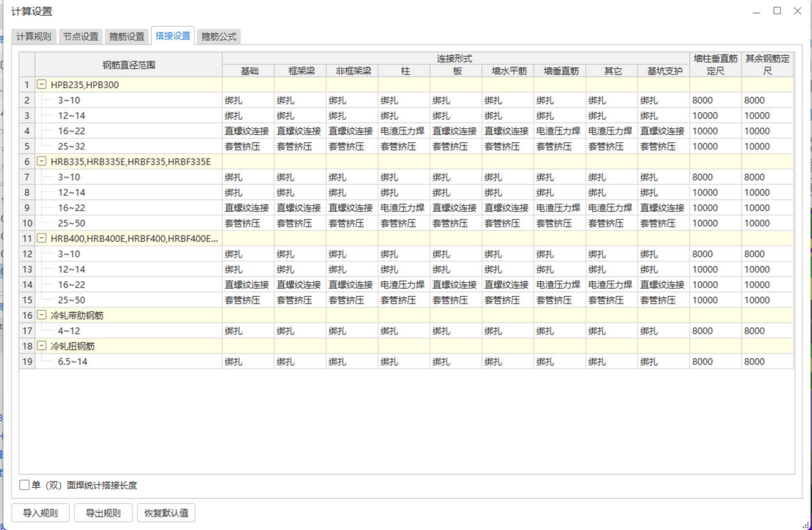Open the 节点设置 tab
The image size is (812, 530).
[x=80, y=37]
